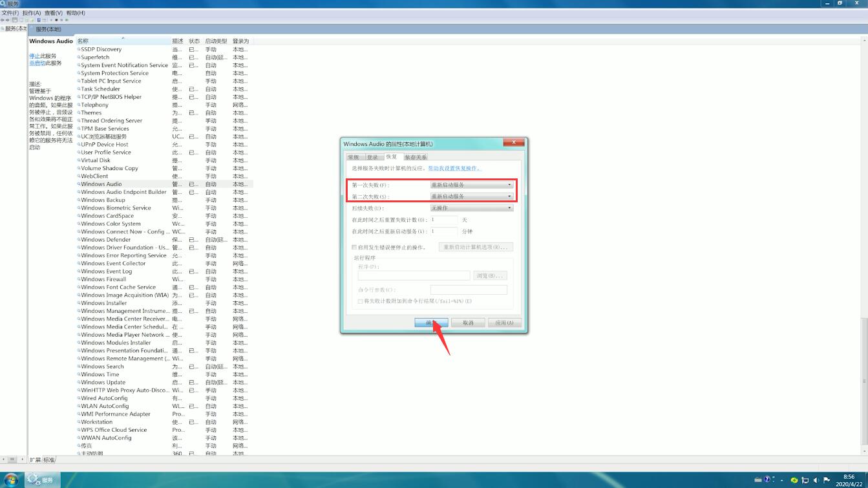The image size is (868, 488).
Task: Click the gear icon beside Windows Time row
Action: (x=79, y=375)
